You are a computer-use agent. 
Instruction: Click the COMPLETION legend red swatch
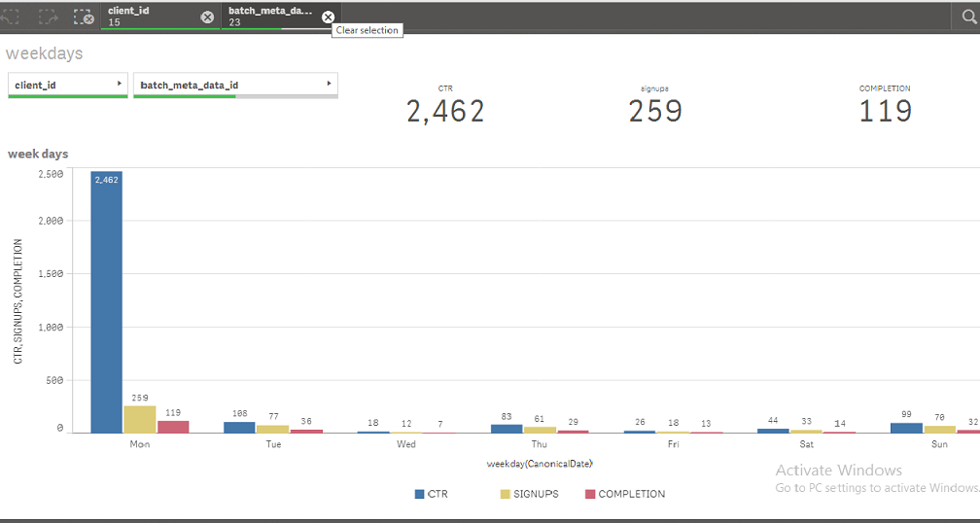coord(590,494)
